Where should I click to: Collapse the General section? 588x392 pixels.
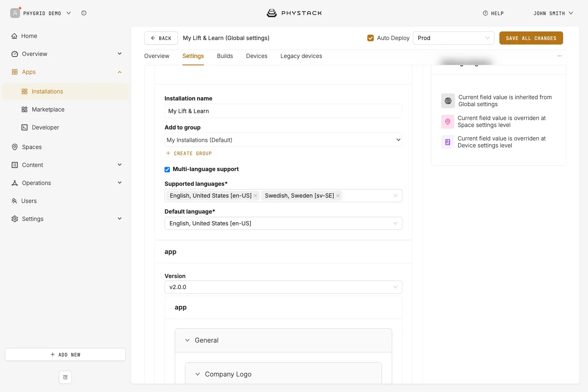coord(283,340)
